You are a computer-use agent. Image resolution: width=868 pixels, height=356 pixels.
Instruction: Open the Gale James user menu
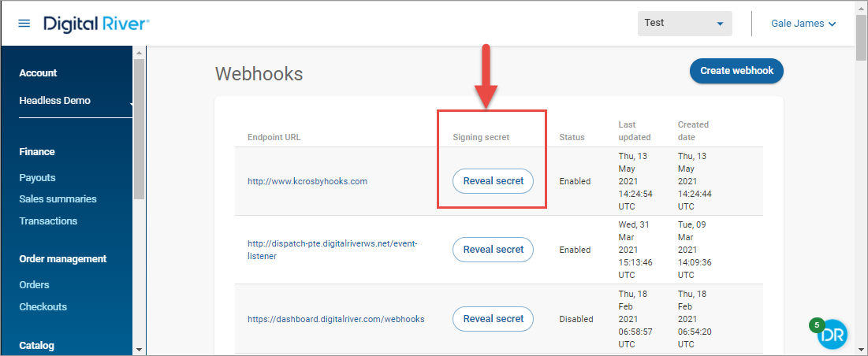803,24
